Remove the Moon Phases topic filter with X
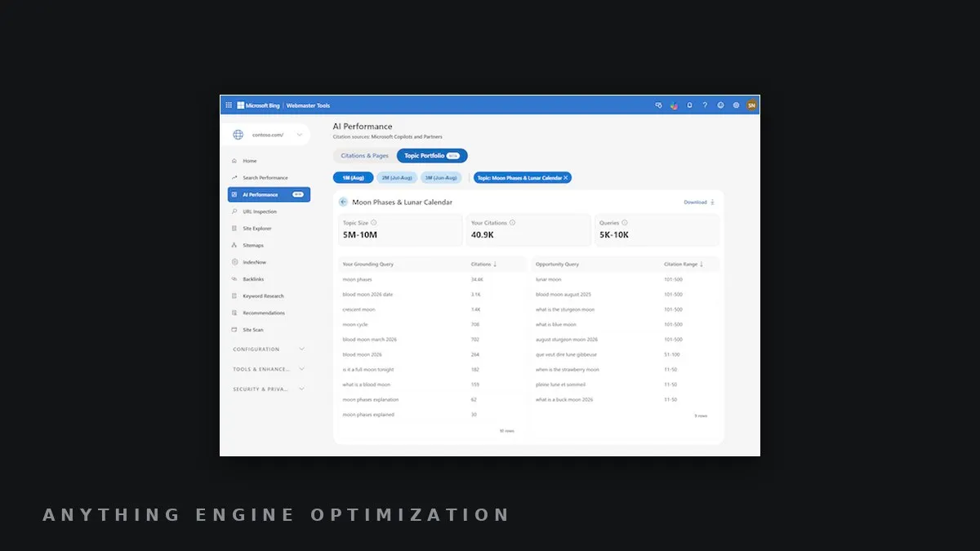The height and width of the screenshot is (551, 980). pyautogui.click(x=566, y=177)
